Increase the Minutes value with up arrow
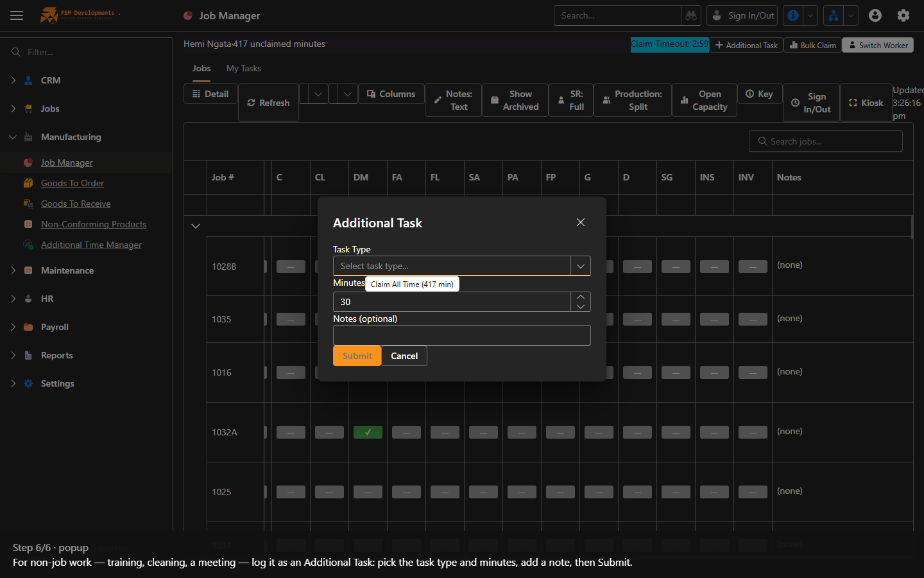 [x=581, y=297]
